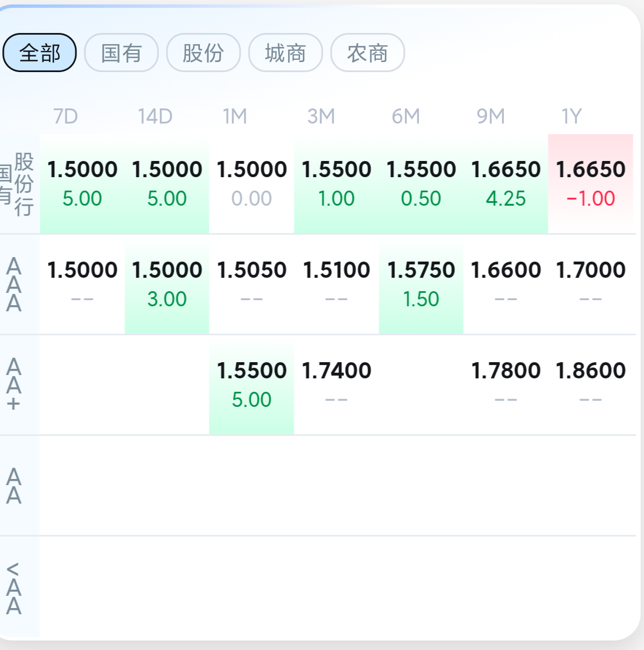The height and width of the screenshot is (650, 644).
Task: Open 国有股份行 9M cell with 4.25 change
Action: (x=505, y=184)
